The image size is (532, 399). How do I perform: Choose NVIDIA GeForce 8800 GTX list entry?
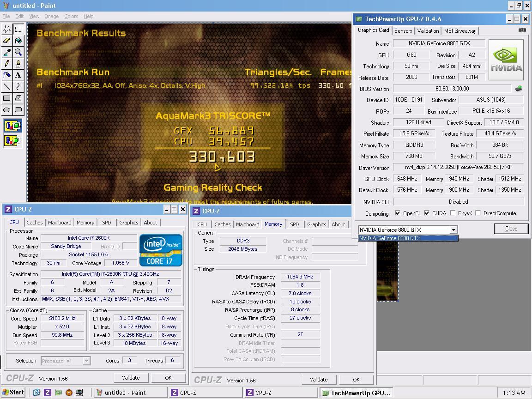(x=408, y=238)
